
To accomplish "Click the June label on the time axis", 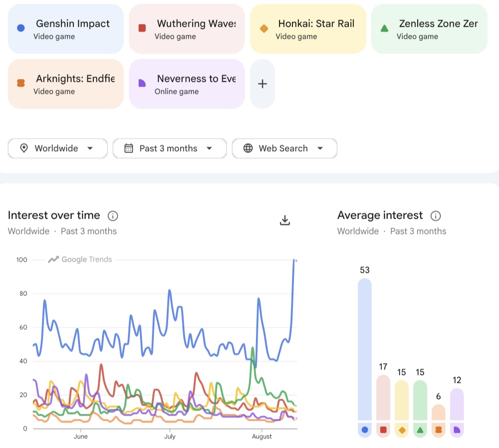I will pyautogui.click(x=80, y=436).
